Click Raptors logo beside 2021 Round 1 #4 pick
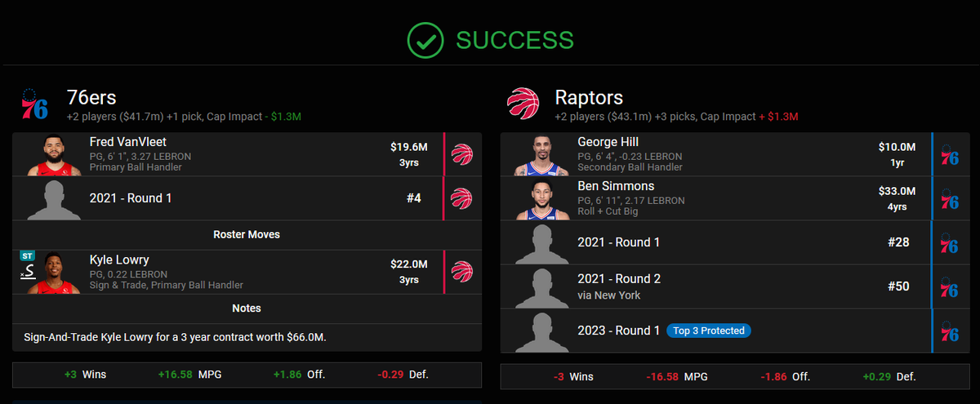Screen dimensions: 980x404 tap(462, 198)
